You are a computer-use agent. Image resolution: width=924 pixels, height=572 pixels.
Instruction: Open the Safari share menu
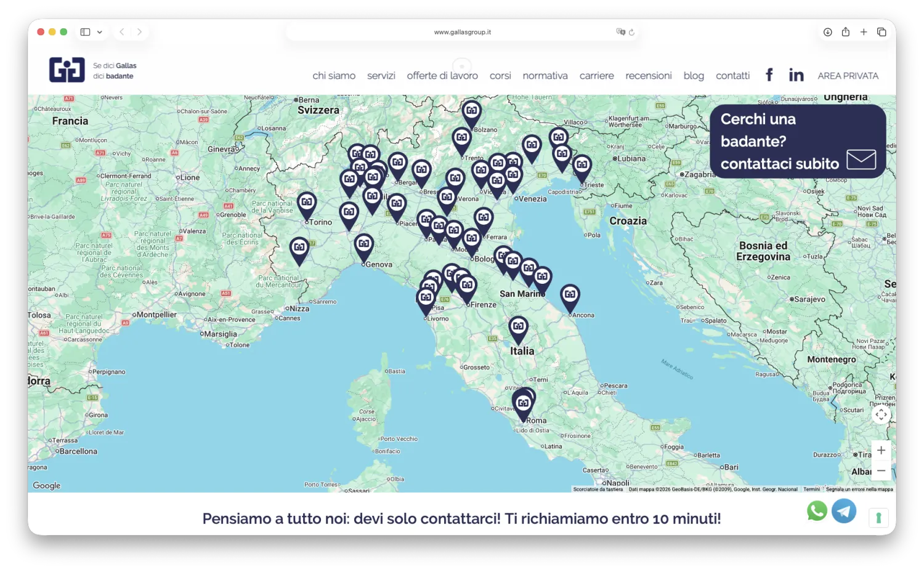tap(846, 32)
